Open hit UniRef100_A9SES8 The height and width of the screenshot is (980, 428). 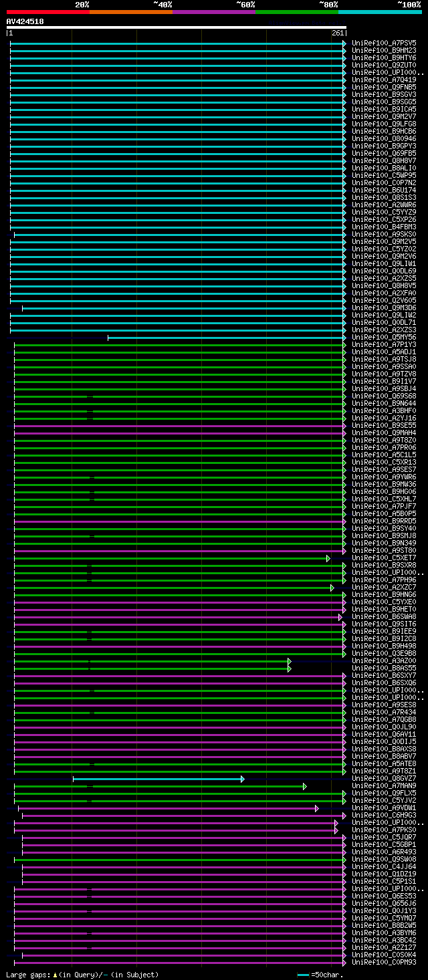click(384, 705)
